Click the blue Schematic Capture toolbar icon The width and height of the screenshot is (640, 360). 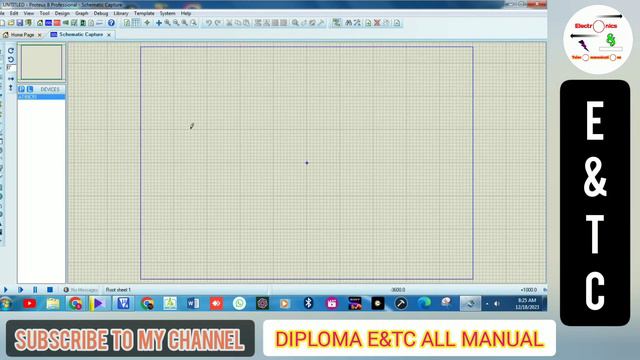click(48, 23)
